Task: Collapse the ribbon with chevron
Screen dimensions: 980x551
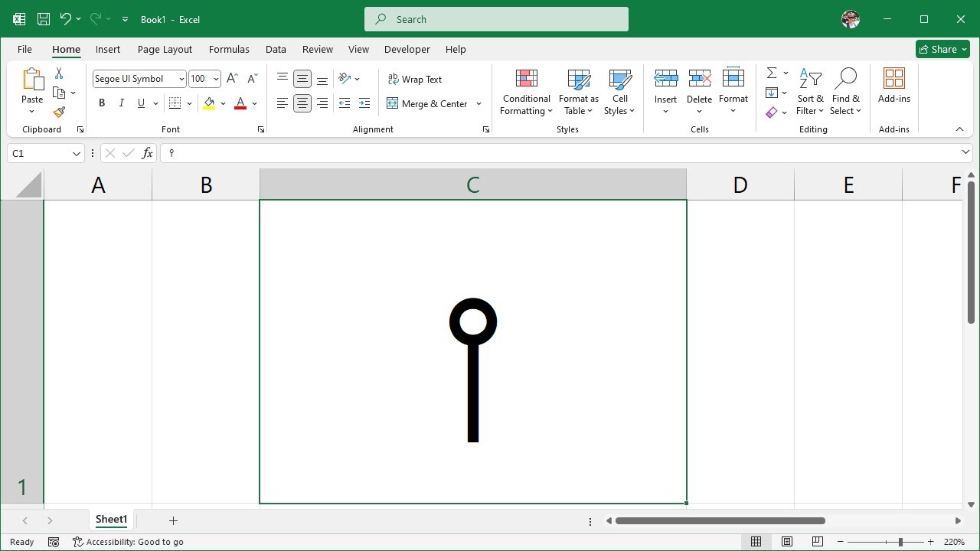Action: [x=959, y=129]
